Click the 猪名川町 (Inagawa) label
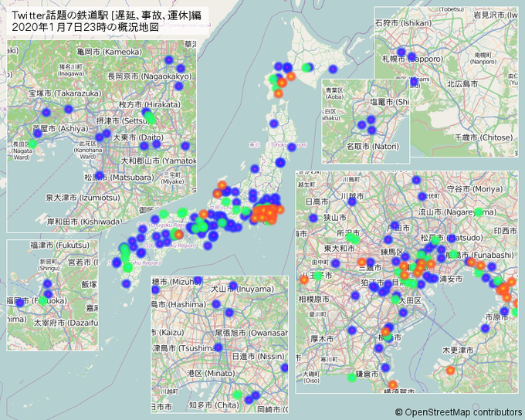The width and height of the screenshot is (525, 420). coord(72,70)
